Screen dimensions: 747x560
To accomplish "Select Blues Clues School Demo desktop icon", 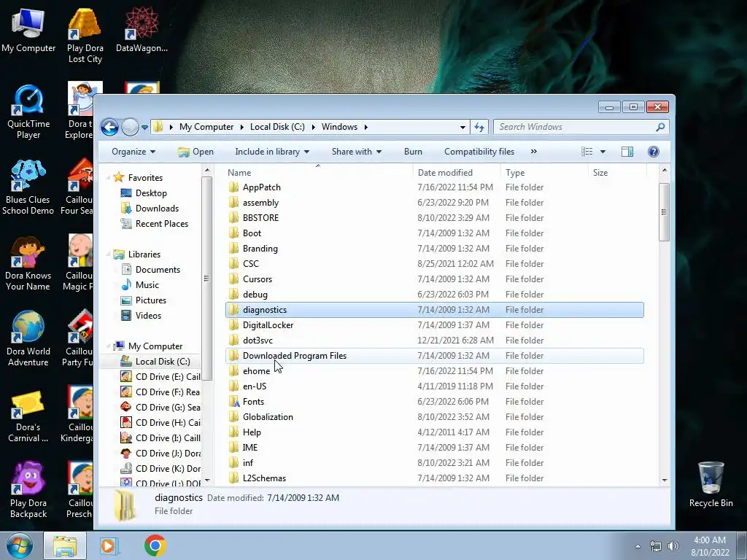I will (x=28, y=187).
